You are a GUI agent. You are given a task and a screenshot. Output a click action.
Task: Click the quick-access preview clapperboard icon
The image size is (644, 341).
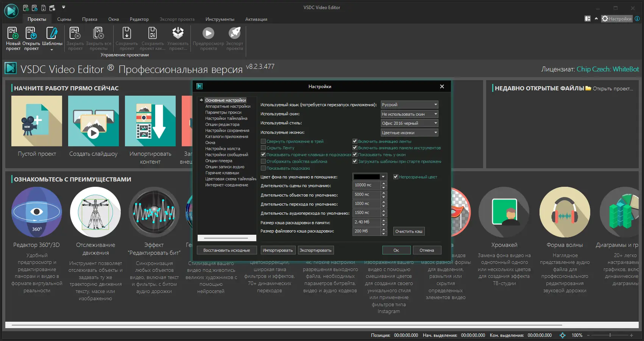point(52,8)
